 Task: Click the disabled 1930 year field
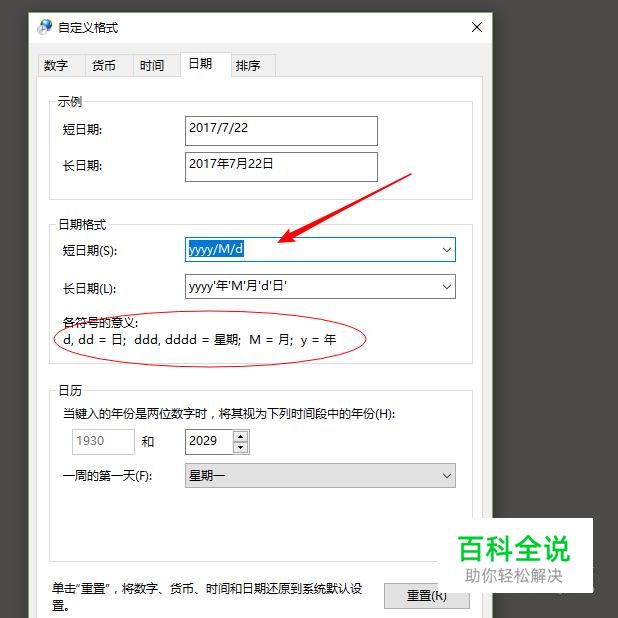pyautogui.click(x=103, y=441)
